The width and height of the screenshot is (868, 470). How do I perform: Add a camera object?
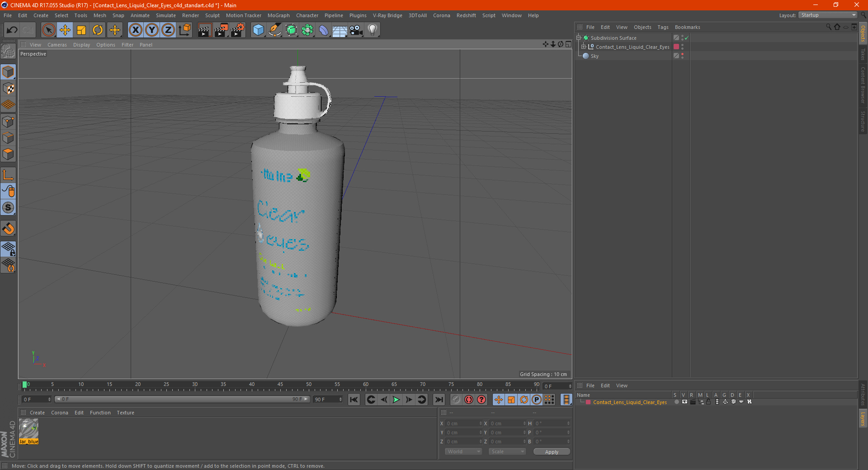coord(356,30)
